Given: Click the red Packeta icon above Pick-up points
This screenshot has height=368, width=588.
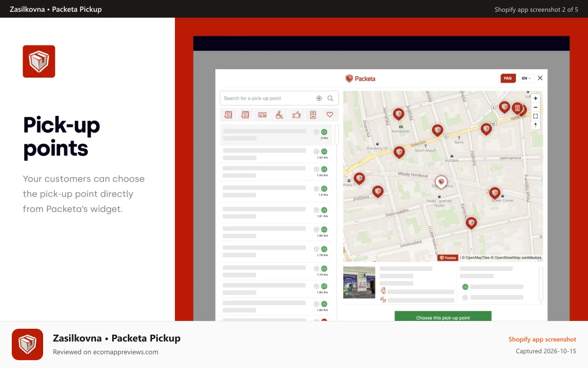Looking at the screenshot, I should [39, 61].
